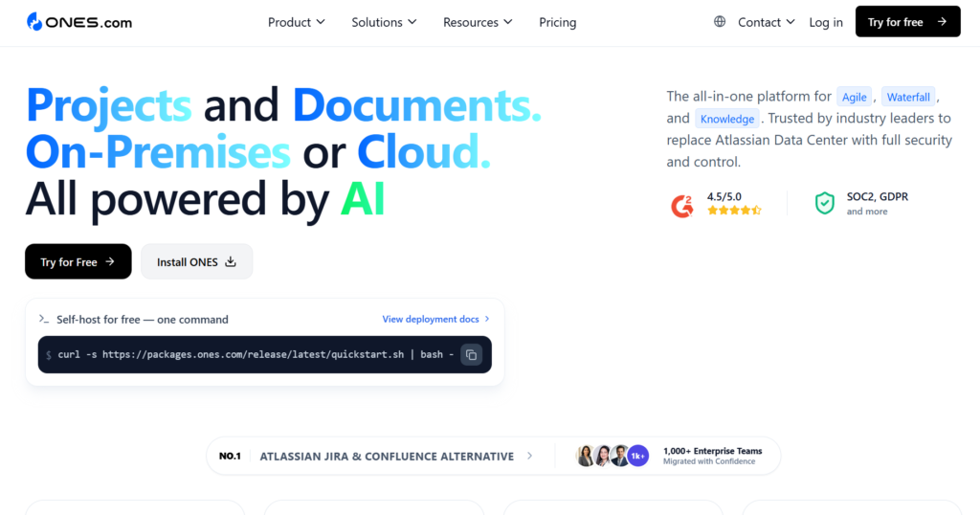Open View deployment docs link

(435, 319)
